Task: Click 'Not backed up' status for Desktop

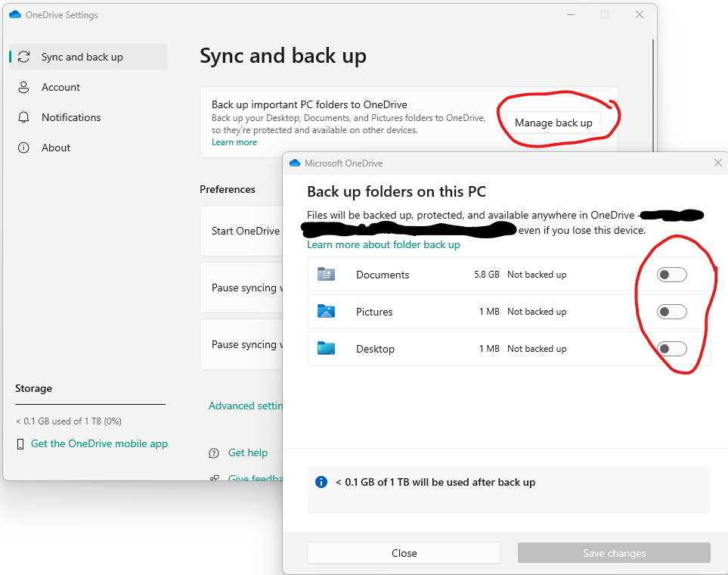Action: coord(537,349)
